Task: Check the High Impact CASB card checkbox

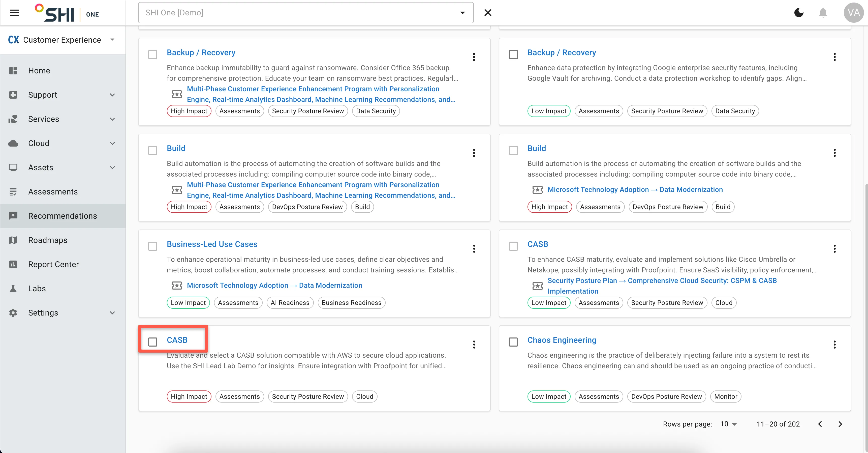Action: coord(153,342)
